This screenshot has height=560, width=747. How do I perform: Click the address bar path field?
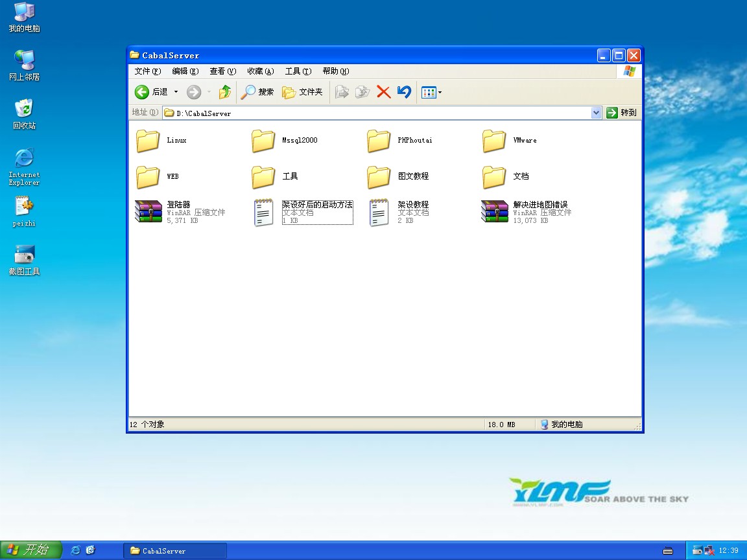376,113
